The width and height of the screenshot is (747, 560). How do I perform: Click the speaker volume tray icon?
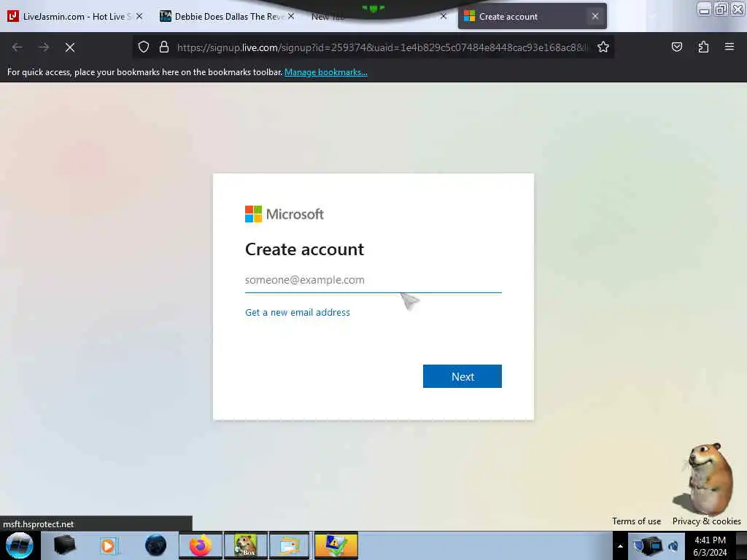click(x=673, y=545)
